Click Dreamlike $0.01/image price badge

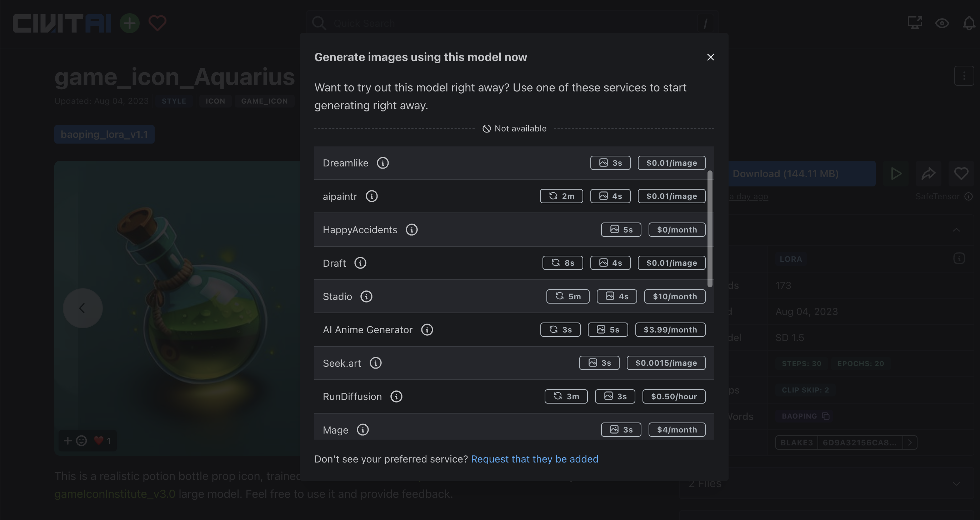click(x=671, y=163)
